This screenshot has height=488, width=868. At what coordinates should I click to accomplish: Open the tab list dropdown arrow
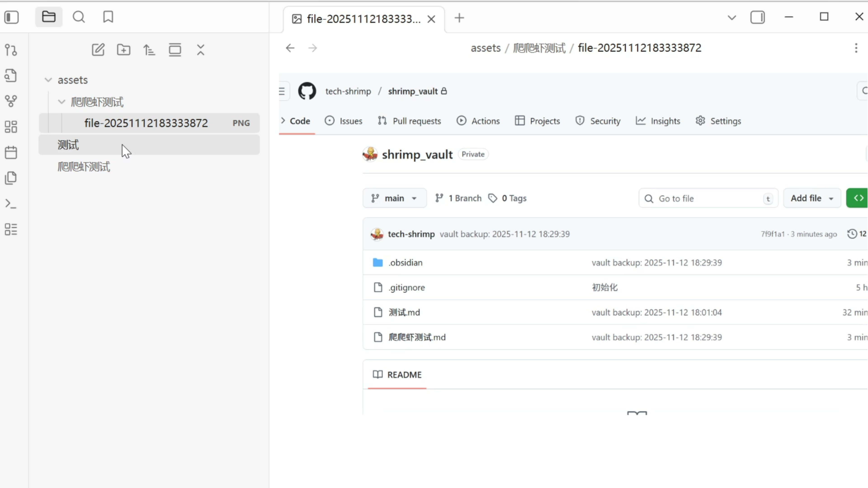pos(731,18)
